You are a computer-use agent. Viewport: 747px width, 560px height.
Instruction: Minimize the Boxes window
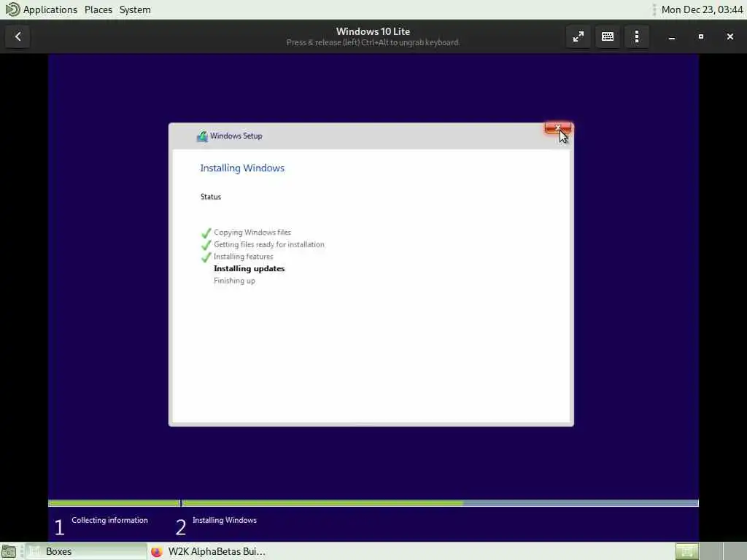672,36
